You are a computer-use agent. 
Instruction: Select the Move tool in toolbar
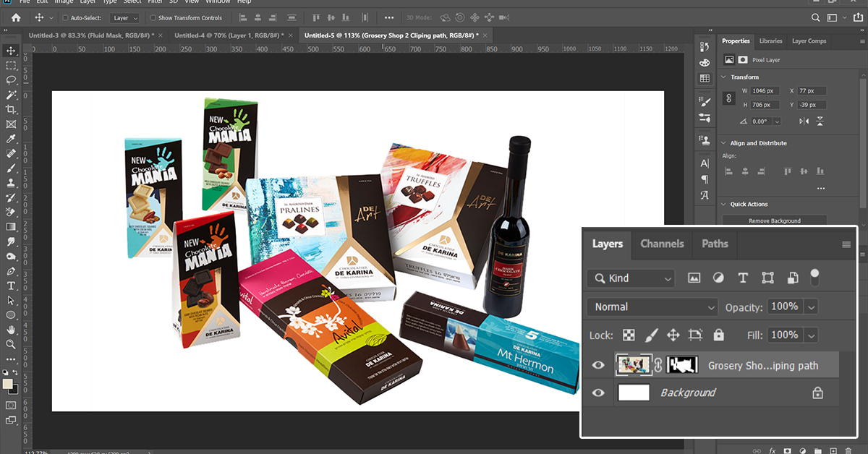[x=11, y=51]
